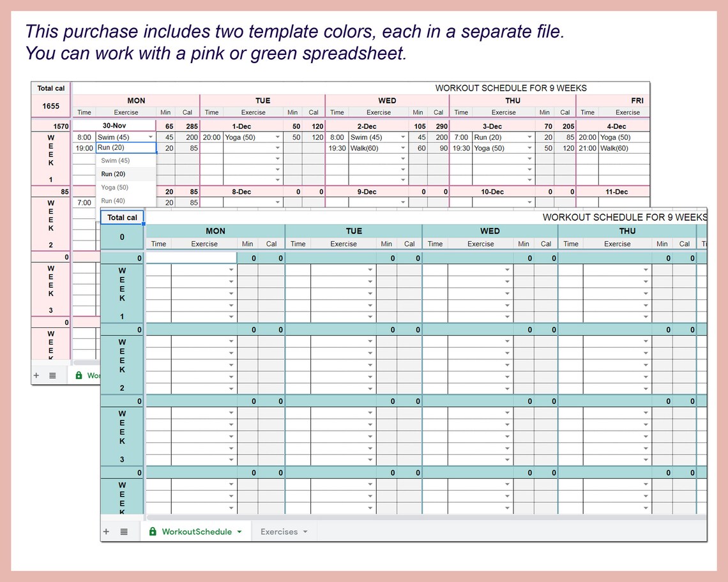The height and width of the screenshot is (582, 728).
Task: Add a new sheet in the pink spreadsheet
Action: point(36,375)
